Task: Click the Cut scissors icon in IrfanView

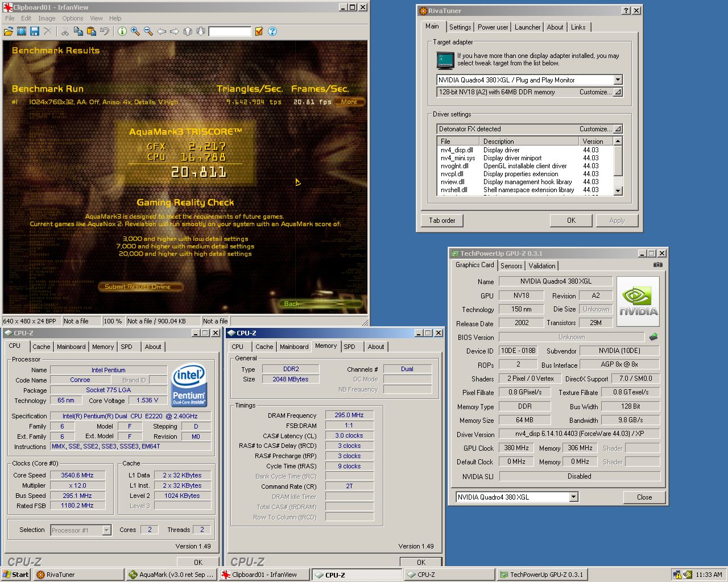Action: tap(65, 31)
